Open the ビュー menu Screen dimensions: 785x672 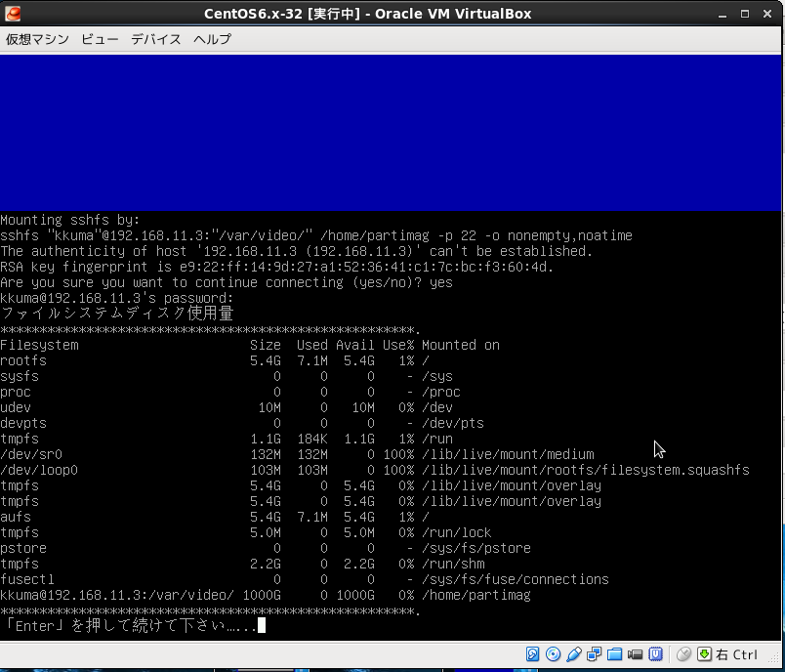pyautogui.click(x=100, y=39)
